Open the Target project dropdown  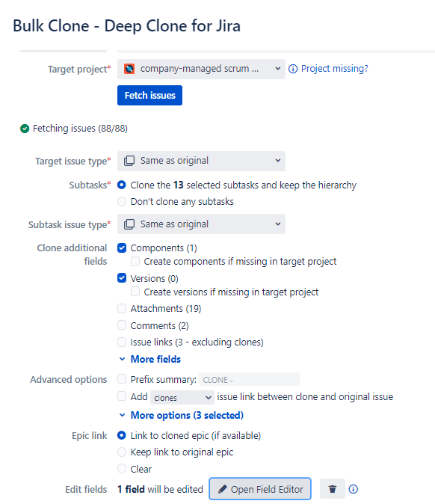[201, 69]
